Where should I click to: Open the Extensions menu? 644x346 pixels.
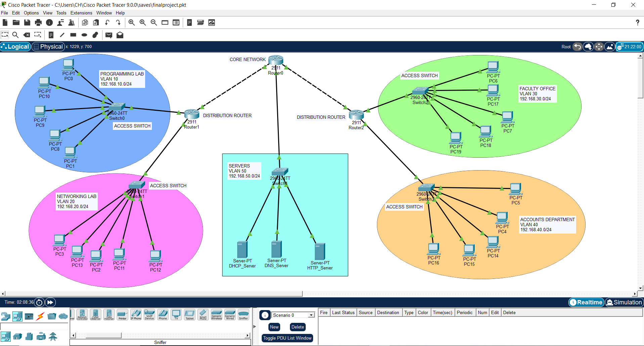tap(81, 13)
